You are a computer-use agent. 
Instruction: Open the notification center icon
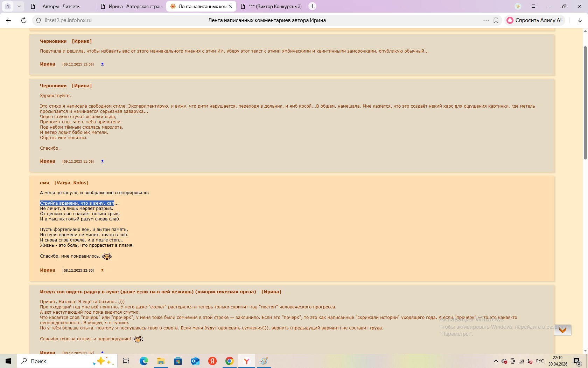click(577, 361)
